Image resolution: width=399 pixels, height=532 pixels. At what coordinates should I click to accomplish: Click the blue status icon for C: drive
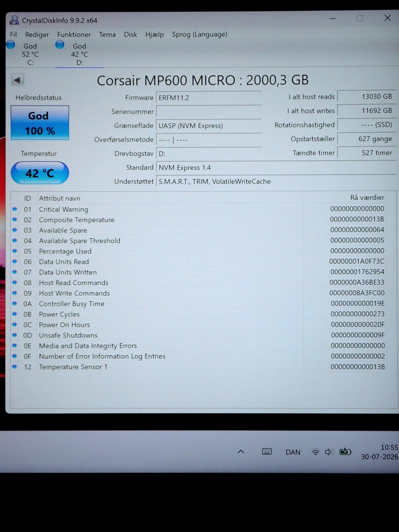(x=11, y=45)
